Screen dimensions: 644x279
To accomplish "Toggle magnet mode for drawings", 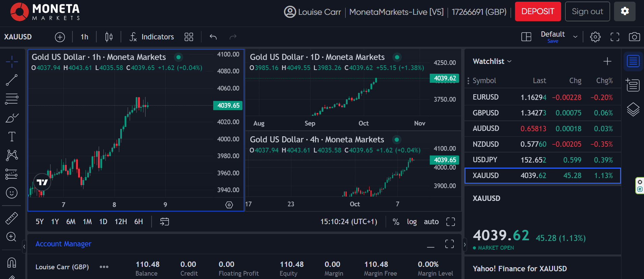I will 12,262.
